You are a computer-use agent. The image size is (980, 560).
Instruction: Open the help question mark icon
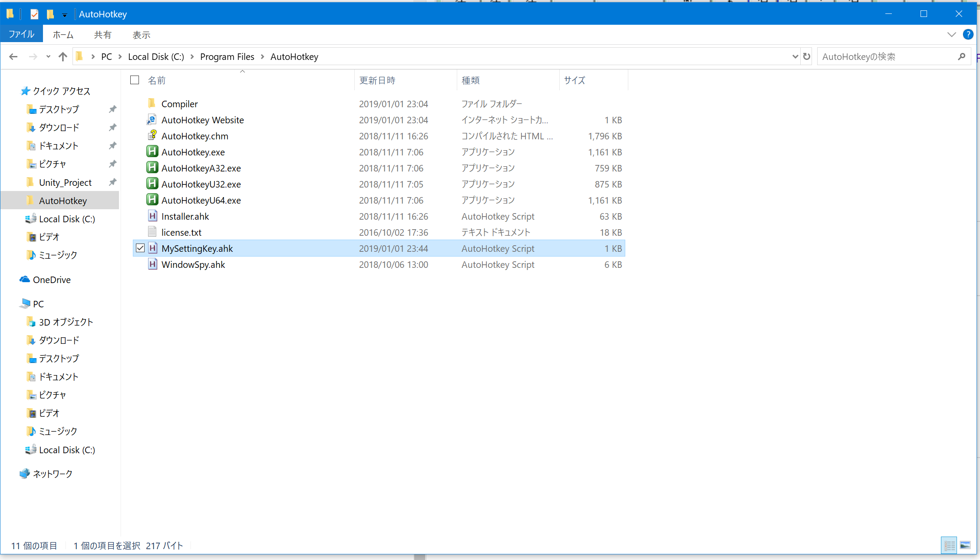968,35
